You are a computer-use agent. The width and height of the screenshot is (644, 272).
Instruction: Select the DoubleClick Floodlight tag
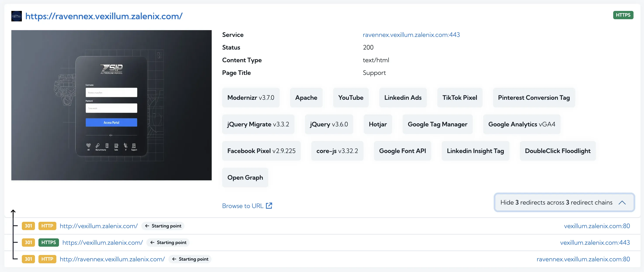pyautogui.click(x=557, y=151)
